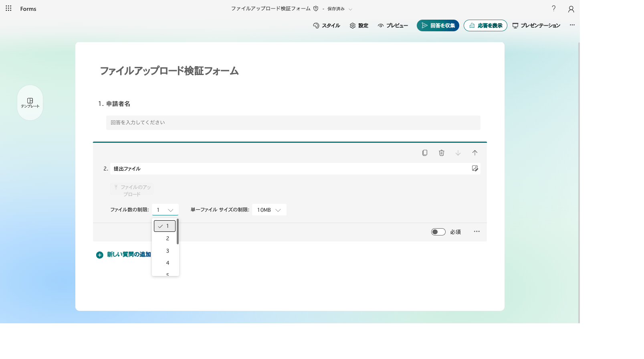
Task: Click the 申請者名 answer text box
Action: pos(293,123)
